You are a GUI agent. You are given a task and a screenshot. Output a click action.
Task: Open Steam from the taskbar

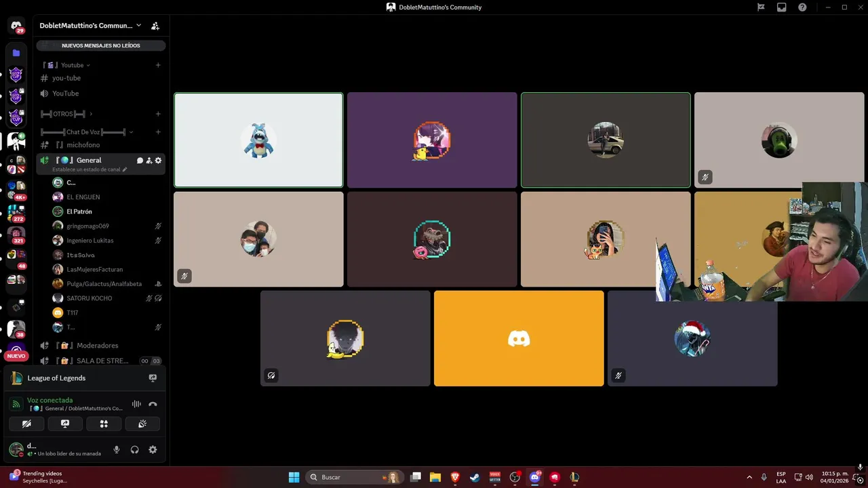click(x=475, y=477)
